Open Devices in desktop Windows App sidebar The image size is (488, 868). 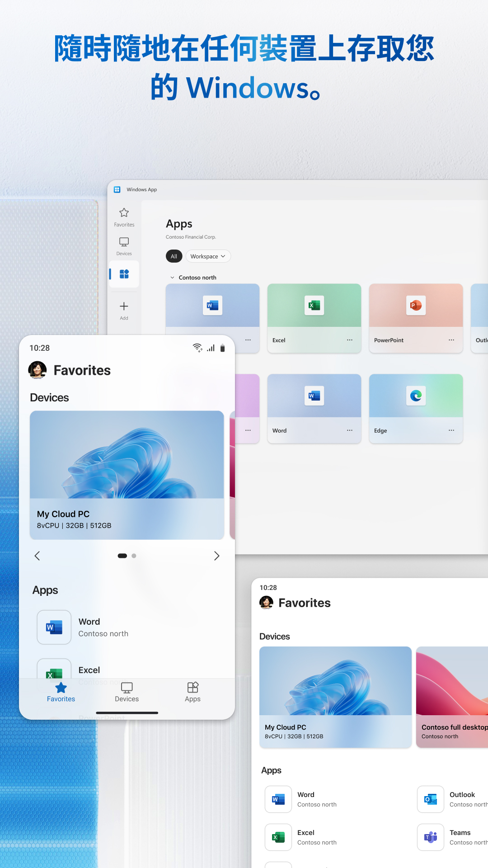point(124,246)
